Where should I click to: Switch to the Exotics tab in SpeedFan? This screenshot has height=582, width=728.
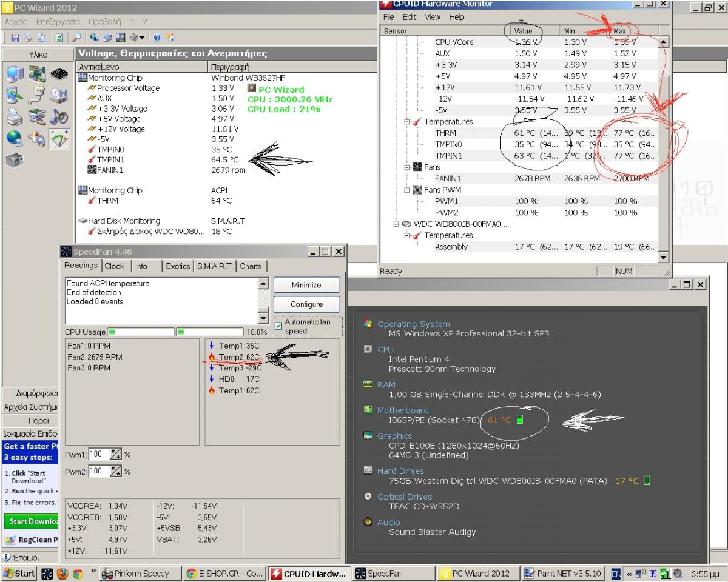coord(178,266)
